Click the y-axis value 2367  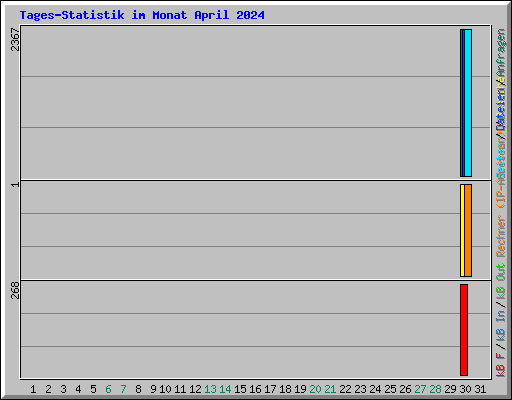point(15,39)
